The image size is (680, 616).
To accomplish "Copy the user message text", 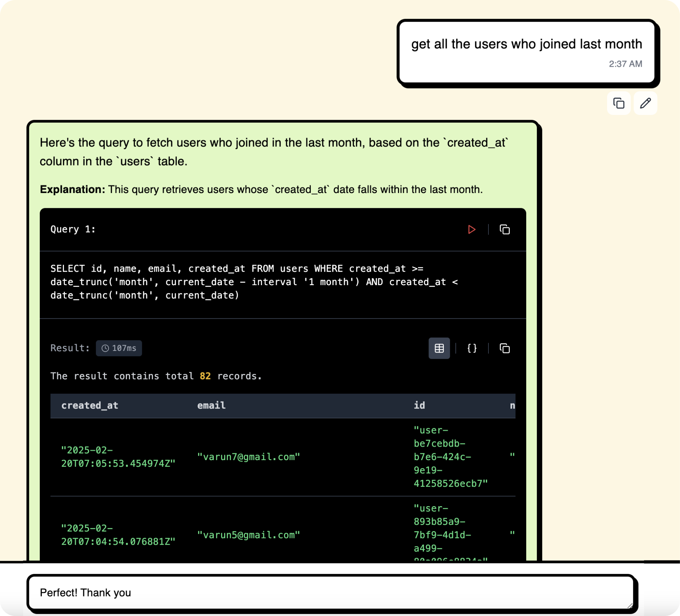I will coord(618,103).
